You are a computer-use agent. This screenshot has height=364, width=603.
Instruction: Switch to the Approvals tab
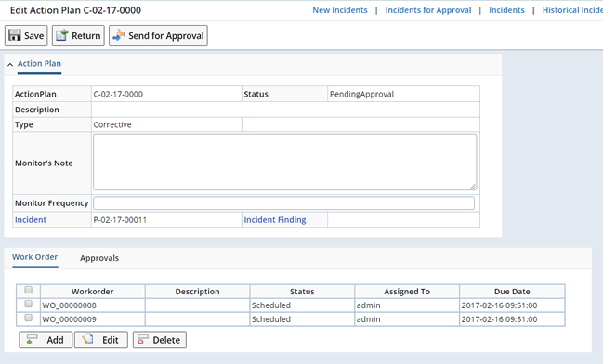tap(99, 258)
